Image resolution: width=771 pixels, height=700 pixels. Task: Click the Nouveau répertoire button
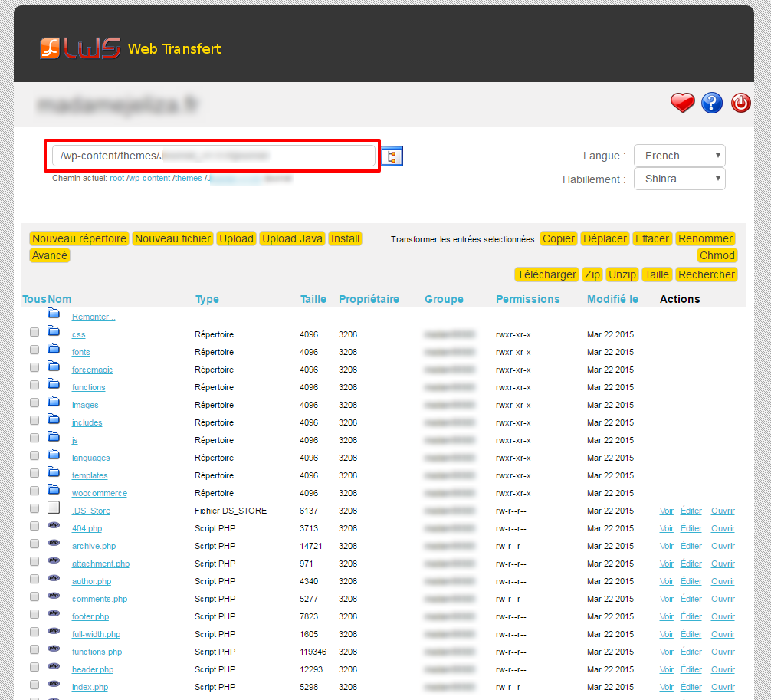[x=79, y=238]
